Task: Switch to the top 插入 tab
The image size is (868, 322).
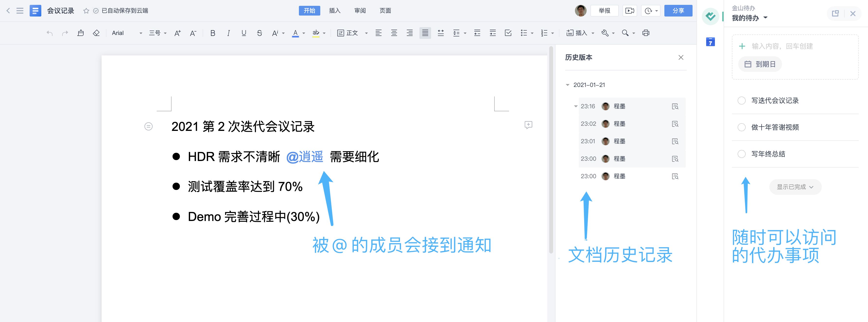Action: pyautogui.click(x=335, y=11)
